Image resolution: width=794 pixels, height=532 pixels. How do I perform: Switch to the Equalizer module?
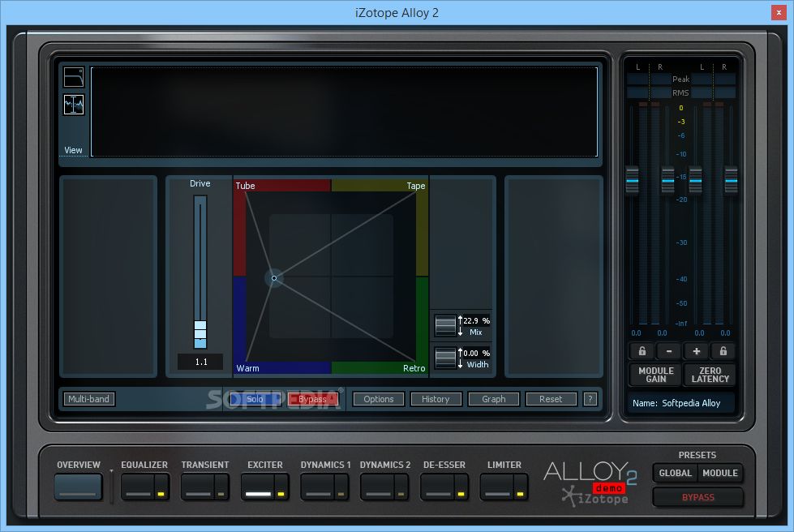click(138, 487)
